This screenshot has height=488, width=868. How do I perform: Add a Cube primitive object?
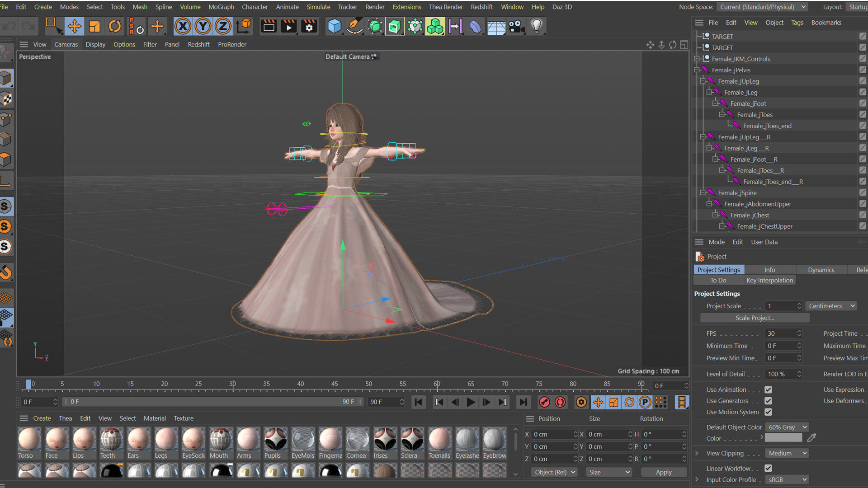click(x=334, y=26)
